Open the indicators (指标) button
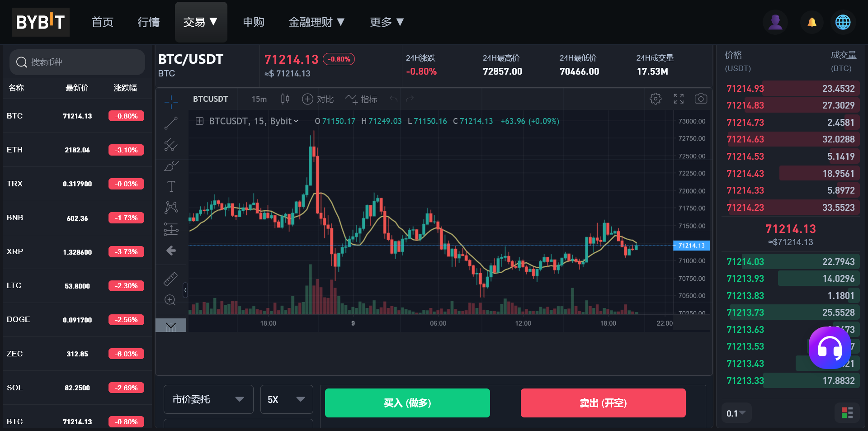Image resolution: width=868 pixels, height=431 pixels. (361, 99)
